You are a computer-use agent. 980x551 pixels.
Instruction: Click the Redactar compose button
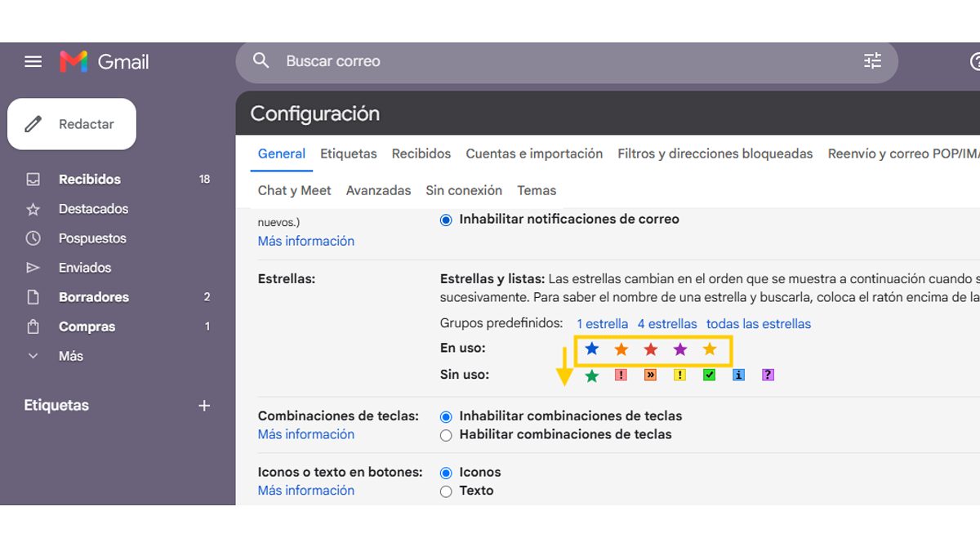point(72,124)
